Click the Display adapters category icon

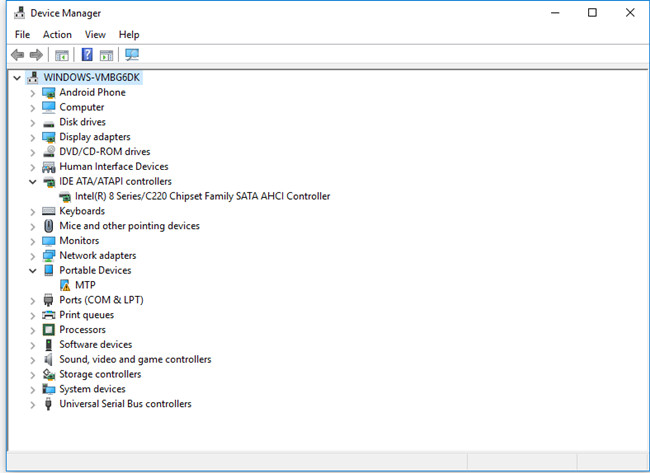[49, 137]
